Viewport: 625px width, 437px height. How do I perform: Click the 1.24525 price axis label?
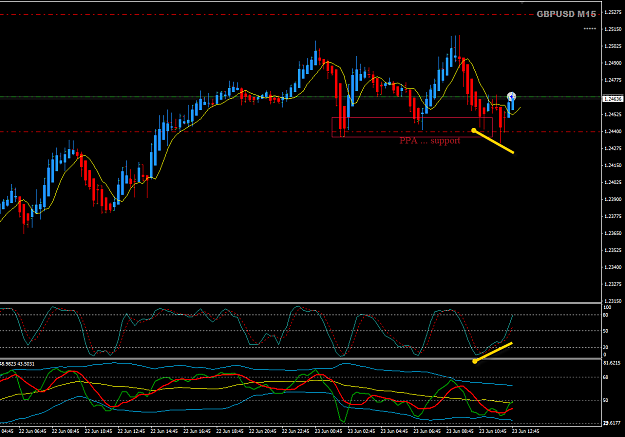613,114
